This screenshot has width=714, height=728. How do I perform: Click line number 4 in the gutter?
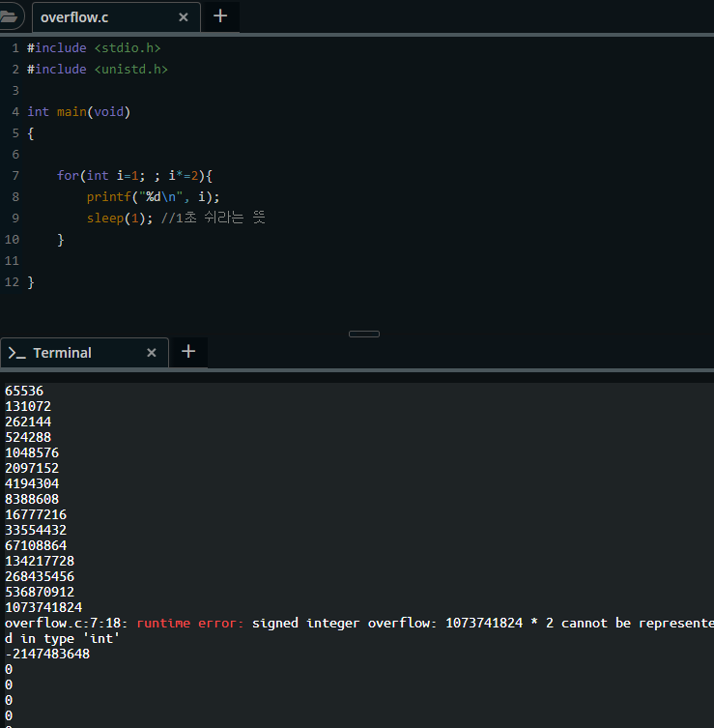(15, 112)
